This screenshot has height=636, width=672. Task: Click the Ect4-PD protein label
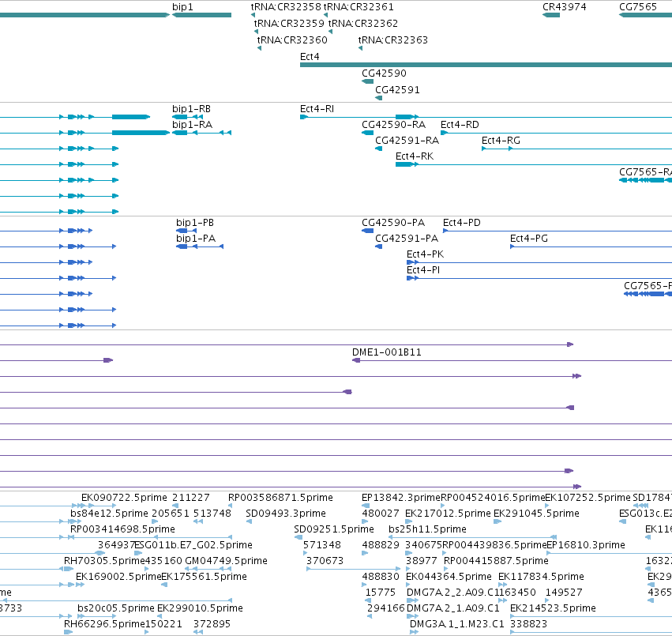point(462,223)
